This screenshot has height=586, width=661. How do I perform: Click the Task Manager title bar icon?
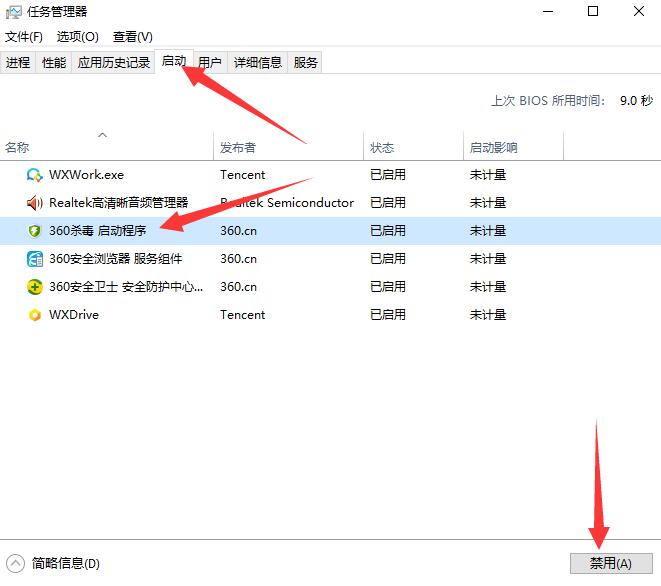pos(13,12)
